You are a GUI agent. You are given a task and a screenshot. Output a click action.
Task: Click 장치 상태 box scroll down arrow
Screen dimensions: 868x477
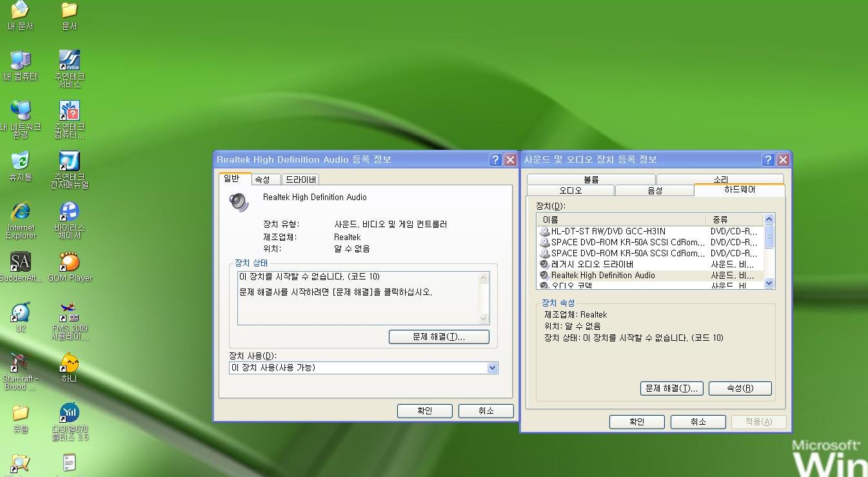484,318
